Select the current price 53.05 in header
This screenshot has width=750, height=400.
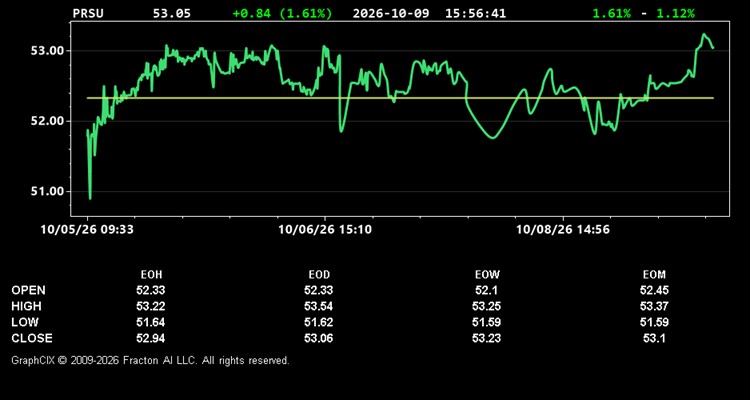point(171,13)
